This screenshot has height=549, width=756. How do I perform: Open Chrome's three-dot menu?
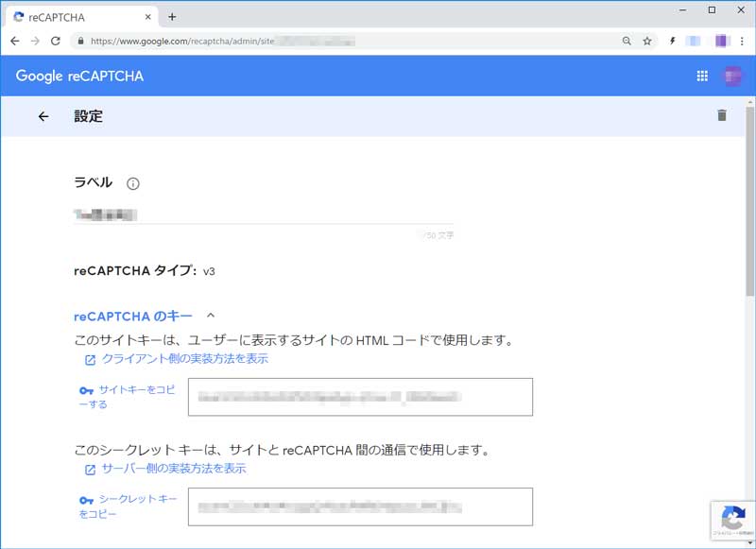742,41
